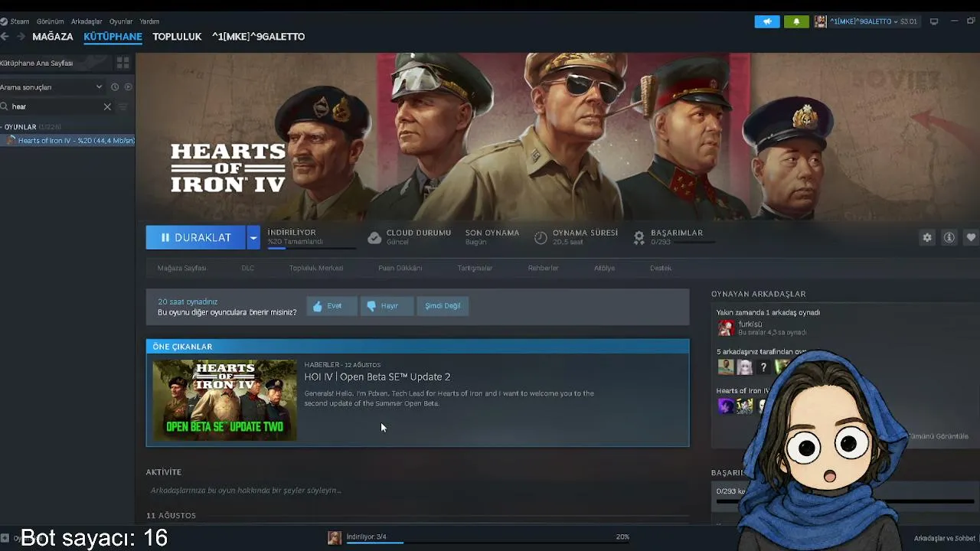The width and height of the screenshot is (980, 551).
Task: Open Rehberler link
Action: [543, 268]
